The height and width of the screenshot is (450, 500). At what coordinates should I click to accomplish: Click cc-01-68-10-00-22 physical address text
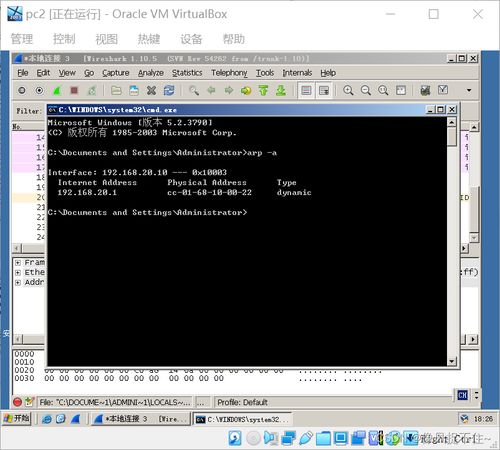[209, 192]
